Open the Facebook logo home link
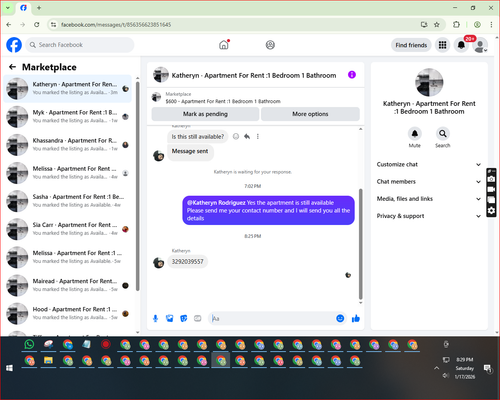The width and height of the screenshot is (500, 400). (x=14, y=45)
